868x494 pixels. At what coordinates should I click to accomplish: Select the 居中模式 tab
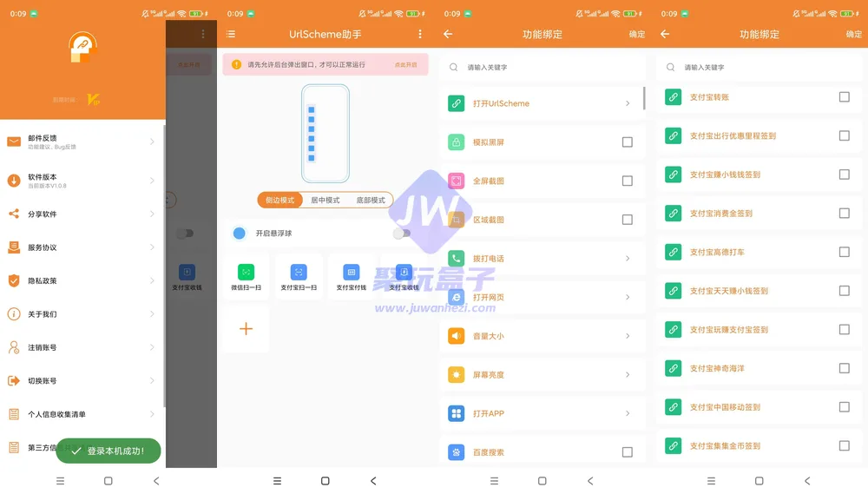click(x=325, y=200)
